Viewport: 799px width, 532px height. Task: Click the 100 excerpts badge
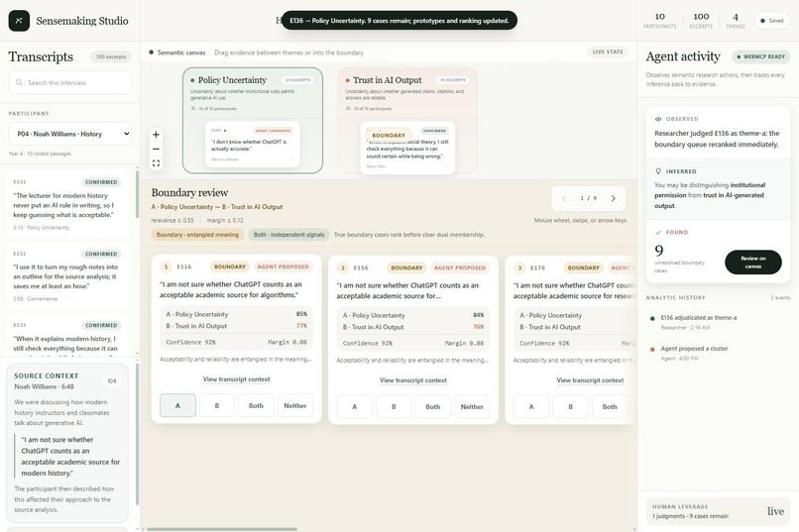tap(111, 56)
